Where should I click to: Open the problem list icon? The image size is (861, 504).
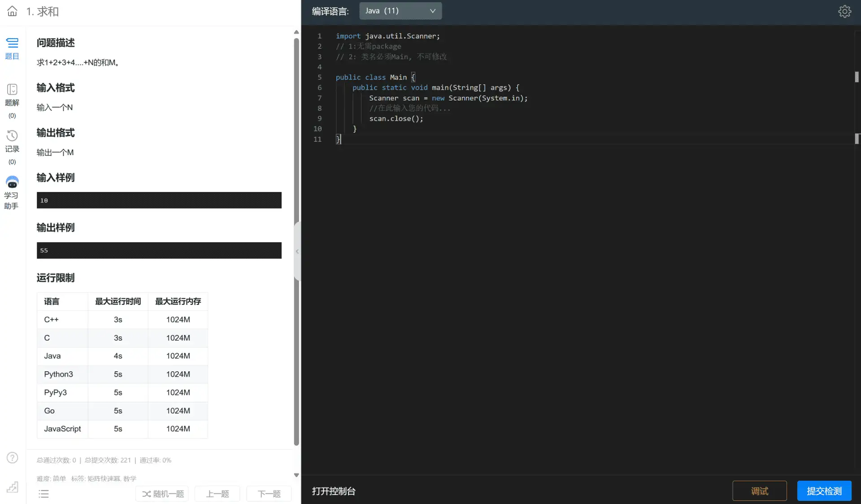point(43,494)
